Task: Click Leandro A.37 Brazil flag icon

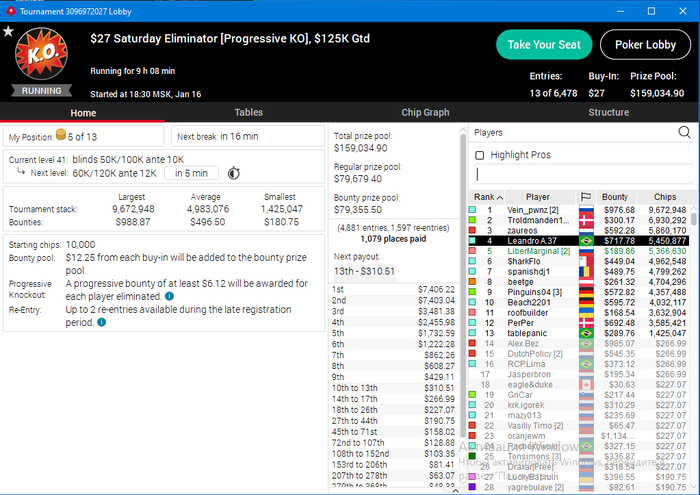Action: 586,241
